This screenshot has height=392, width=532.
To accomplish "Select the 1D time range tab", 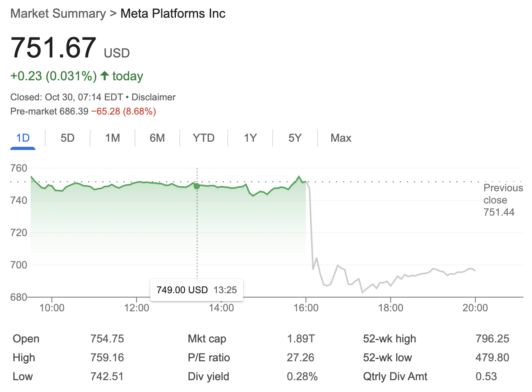I will [22, 138].
